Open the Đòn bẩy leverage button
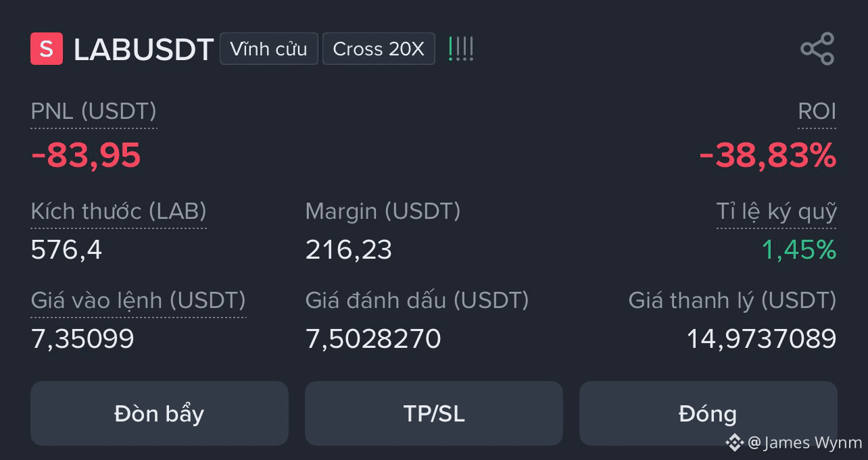The height and width of the screenshot is (460, 868). click(160, 413)
